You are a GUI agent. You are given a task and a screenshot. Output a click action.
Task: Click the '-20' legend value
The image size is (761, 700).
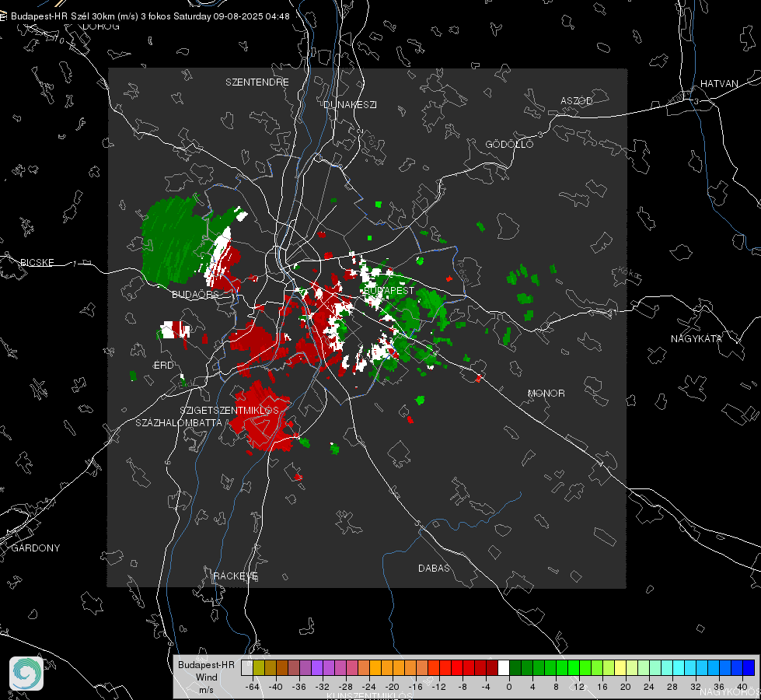coord(392,687)
